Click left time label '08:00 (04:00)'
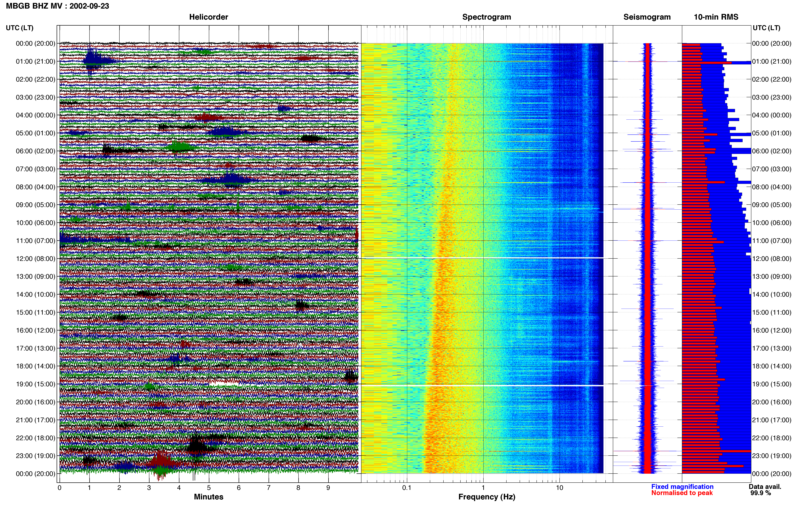This screenshot has width=812, height=508. tap(36, 187)
